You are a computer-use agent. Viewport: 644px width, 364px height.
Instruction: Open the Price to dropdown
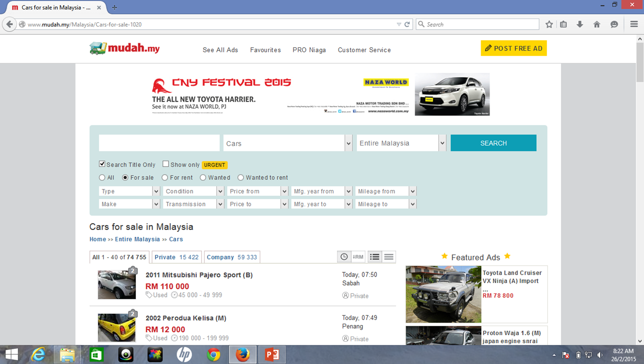coord(257,204)
